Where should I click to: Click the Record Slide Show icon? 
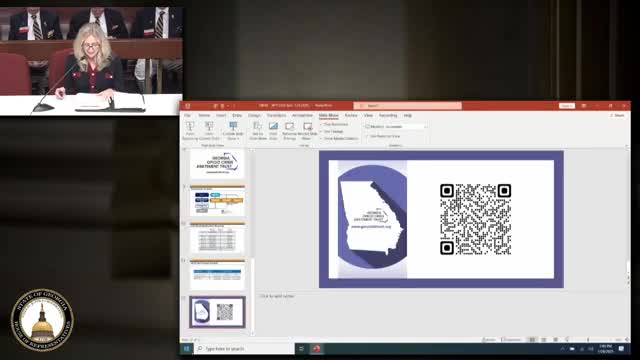click(x=308, y=131)
